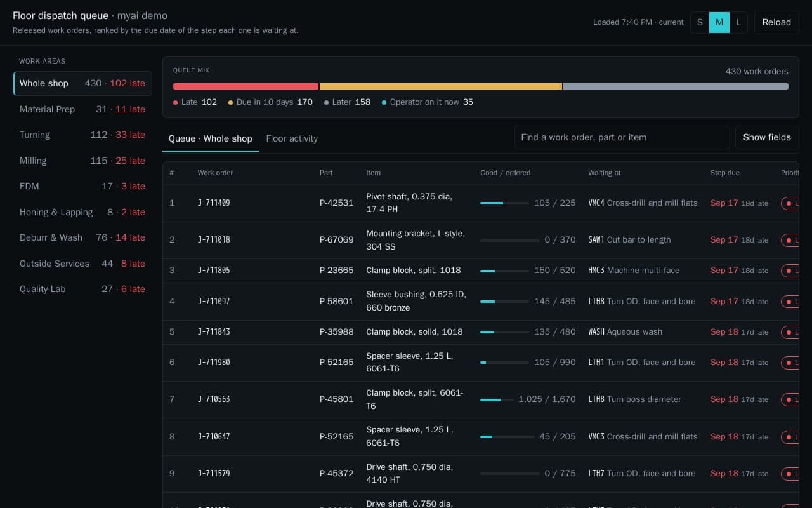This screenshot has width=812, height=508.
Task: Select work order J-711805
Action: (214, 271)
